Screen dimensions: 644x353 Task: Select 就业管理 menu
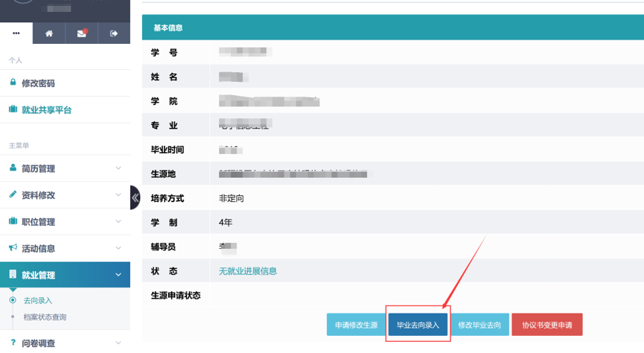(x=65, y=275)
